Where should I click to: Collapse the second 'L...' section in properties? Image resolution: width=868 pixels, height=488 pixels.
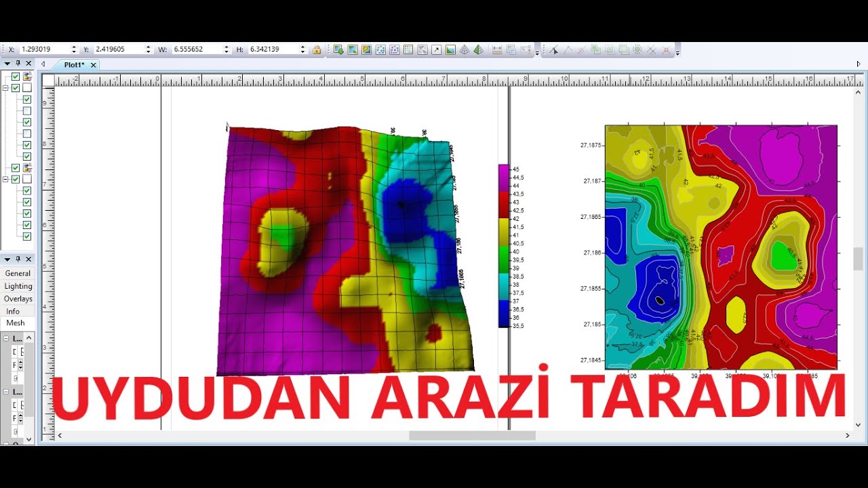(x=6, y=392)
